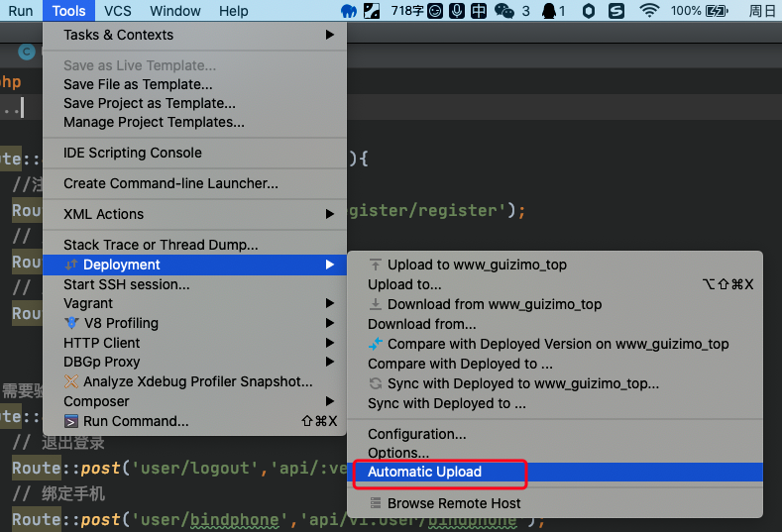782x532 pixels.
Task: Open Analyze Xdebug Profiler Snapshot...
Action: 195,381
